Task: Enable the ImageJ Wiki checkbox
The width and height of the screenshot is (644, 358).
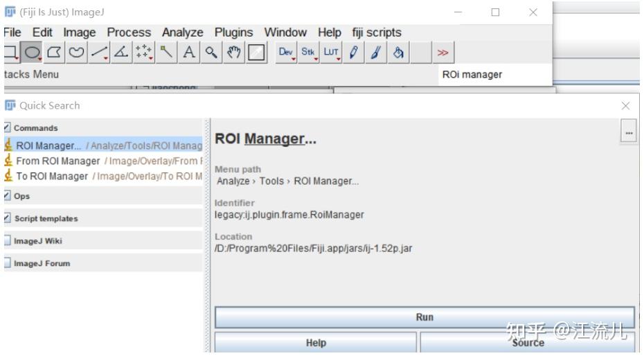Action: [x=7, y=240]
